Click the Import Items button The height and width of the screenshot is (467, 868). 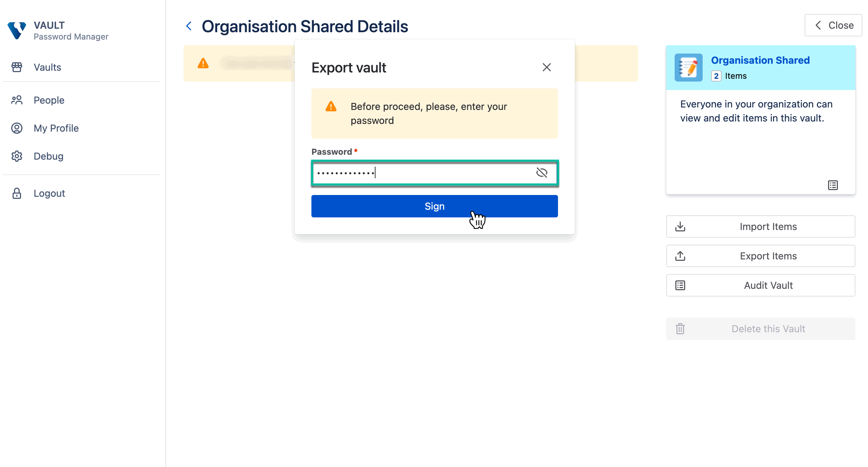point(760,226)
